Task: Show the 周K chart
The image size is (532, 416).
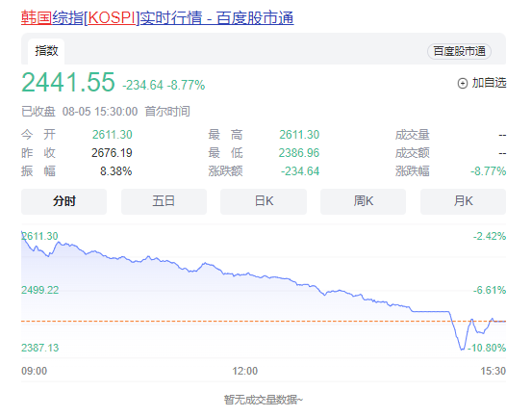Action: (x=363, y=201)
